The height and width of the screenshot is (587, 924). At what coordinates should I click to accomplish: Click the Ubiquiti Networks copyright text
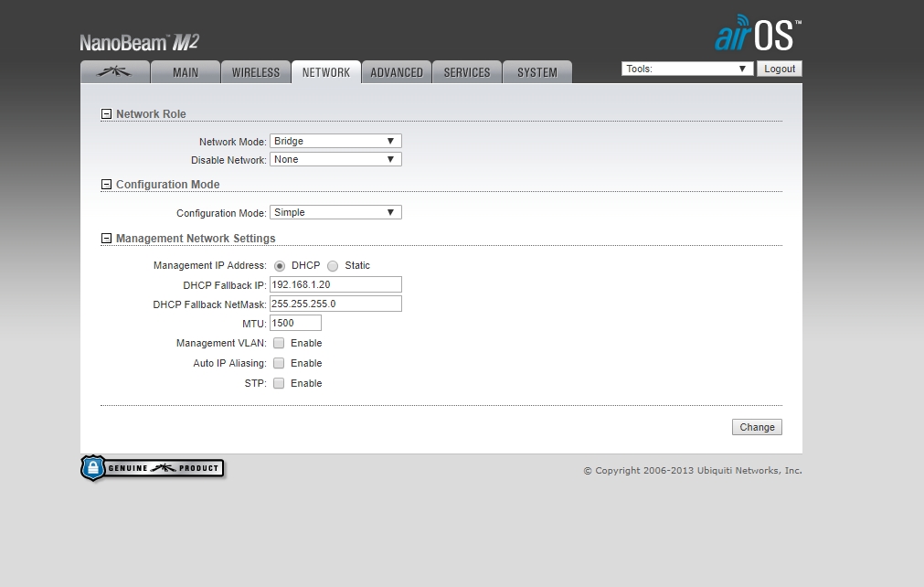pos(693,470)
